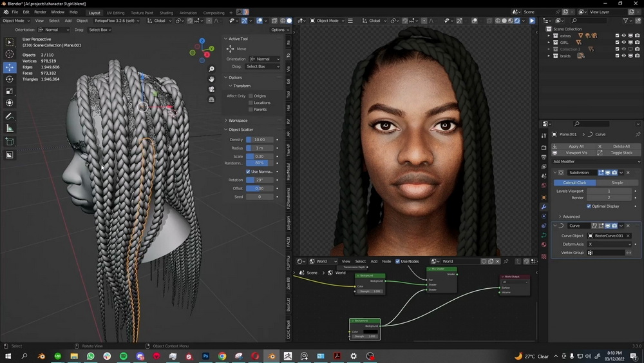Click the blue Z axis gizmo ball
Image resolution: width=644 pixels, height=363 pixels.
click(x=202, y=41)
